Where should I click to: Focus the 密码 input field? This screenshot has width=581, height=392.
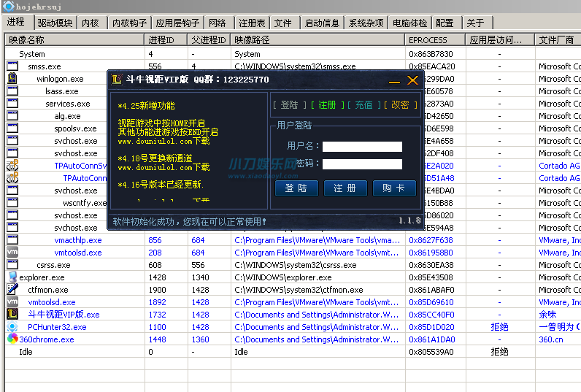(362, 164)
